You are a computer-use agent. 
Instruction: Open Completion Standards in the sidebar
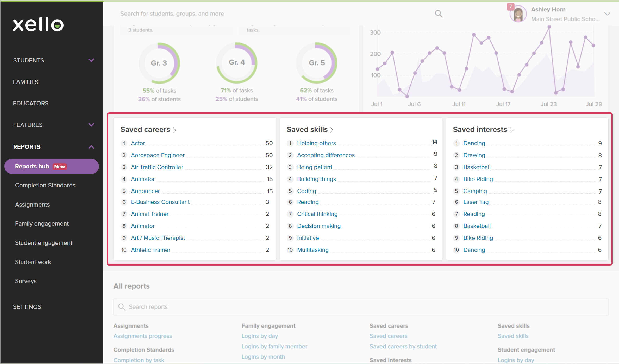[45, 185]
